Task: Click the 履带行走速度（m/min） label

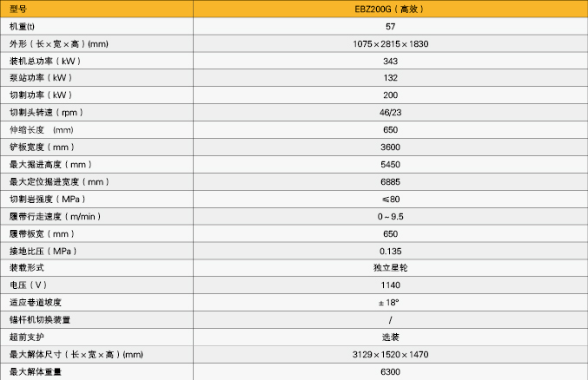Action: coord(55,216)
